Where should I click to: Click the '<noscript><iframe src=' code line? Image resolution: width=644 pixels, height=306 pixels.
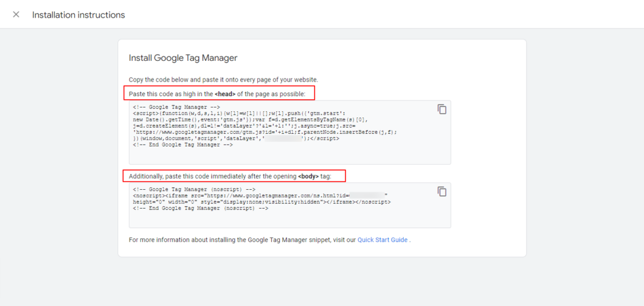tap(260, 196)
